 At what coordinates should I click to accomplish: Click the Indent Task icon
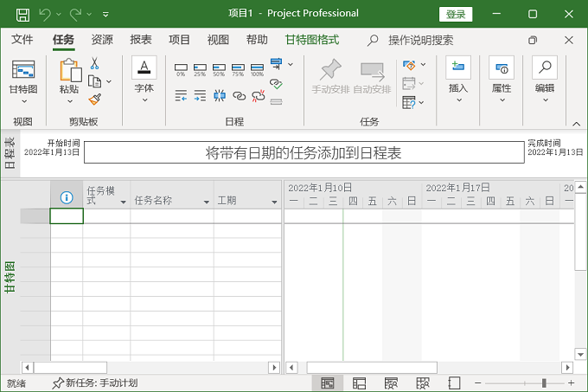200,96
